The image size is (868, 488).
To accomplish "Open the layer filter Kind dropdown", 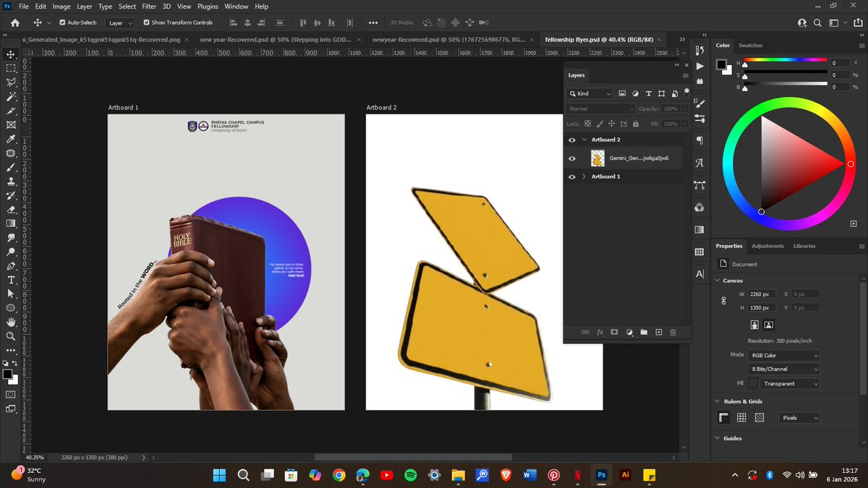I will click(590, 93).
